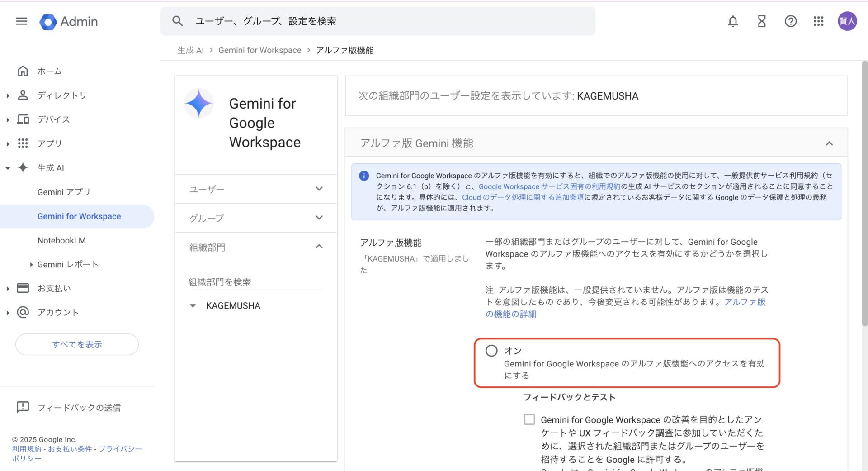This screenshot has width=868, height=471.
Task: Open the Gemini for Workspace breadcrumb
Action: 259,50
